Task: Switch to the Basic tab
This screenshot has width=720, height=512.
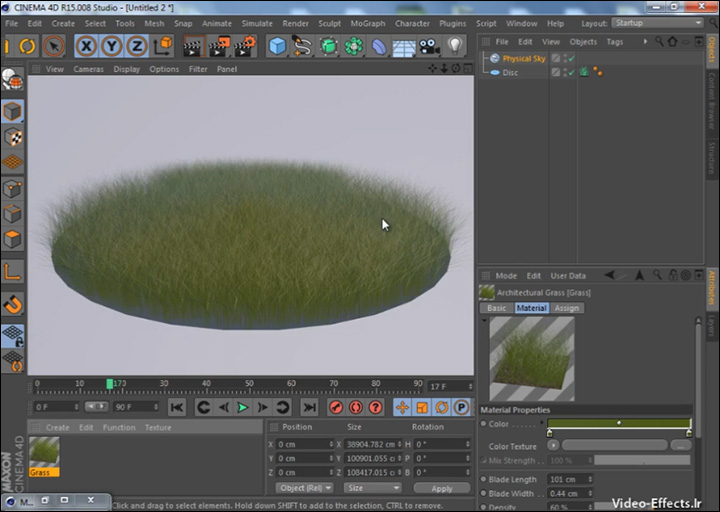Action: tap(496, 308)
